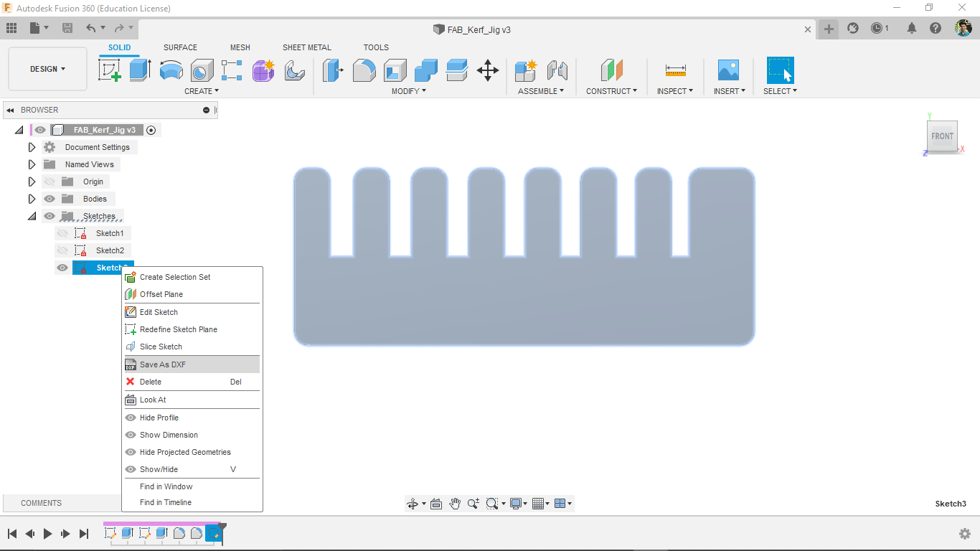The height and width of the screenshot is (551, 980).
Task: Select the Fillet tool icon
Action: [364, 70]
